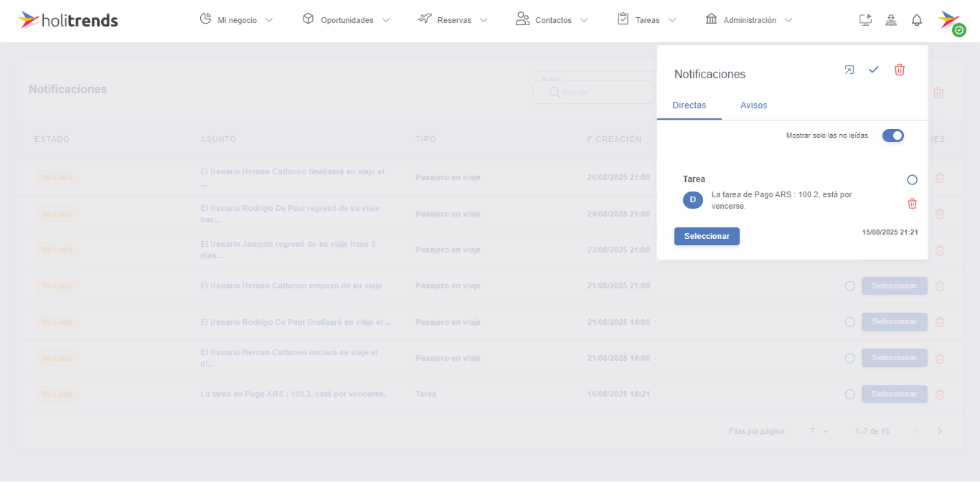
Task: Switch to the Avisos tab
Action: click(x=754, y=105)
